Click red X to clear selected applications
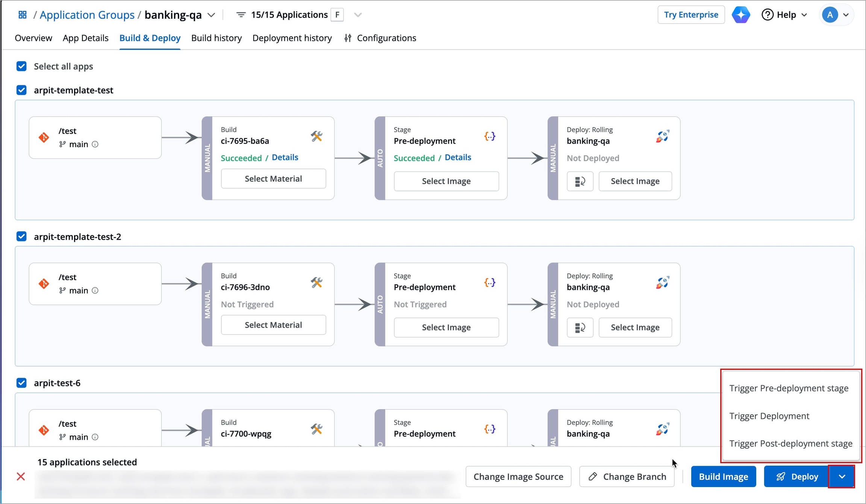The width and height of the screenshot is (866, 504). tap(21, 477)
